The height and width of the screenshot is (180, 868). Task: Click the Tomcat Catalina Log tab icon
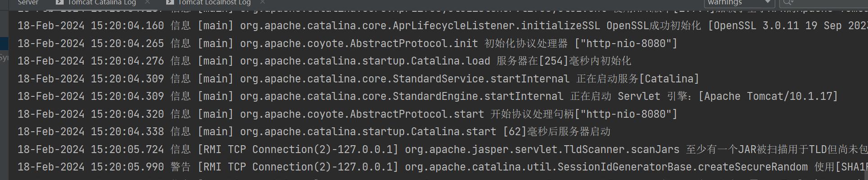tap(59, 2)
